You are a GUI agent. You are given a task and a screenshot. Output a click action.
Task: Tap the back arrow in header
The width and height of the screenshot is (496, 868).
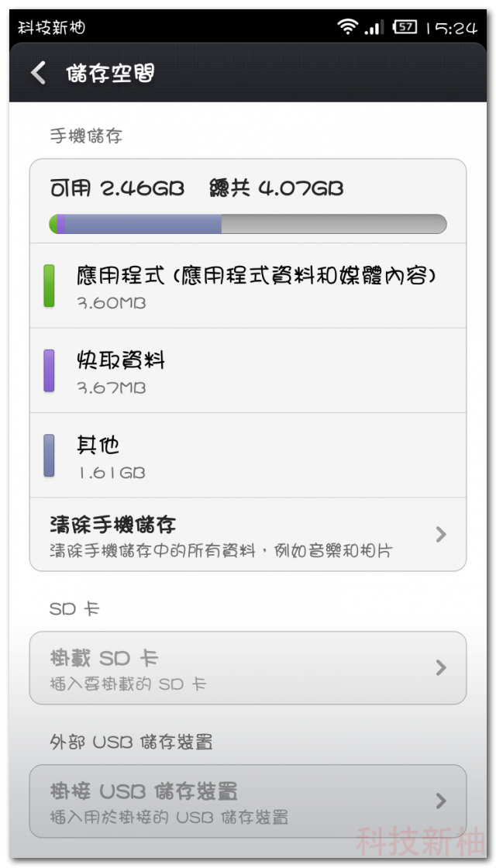coord(38,73)
